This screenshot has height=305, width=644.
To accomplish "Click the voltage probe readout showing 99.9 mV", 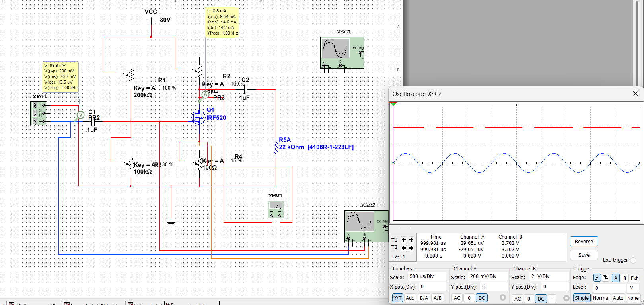I will click(x=60, y=76).
